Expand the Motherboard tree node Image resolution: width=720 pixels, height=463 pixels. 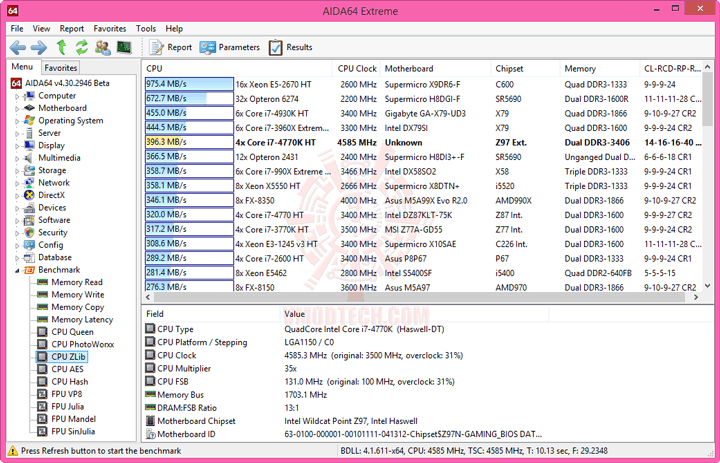[17, 108]
